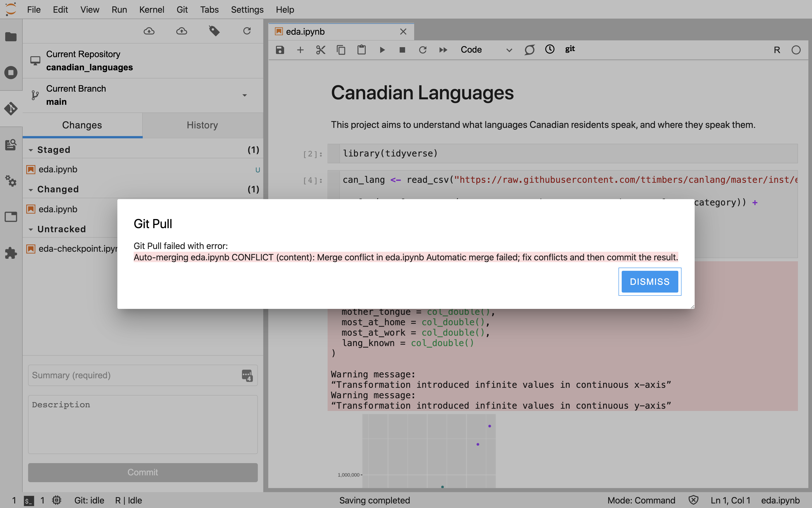Open the Kernel menu
Image resolution: width=812 pixels, height=508 pixels.
click(152, 9)
